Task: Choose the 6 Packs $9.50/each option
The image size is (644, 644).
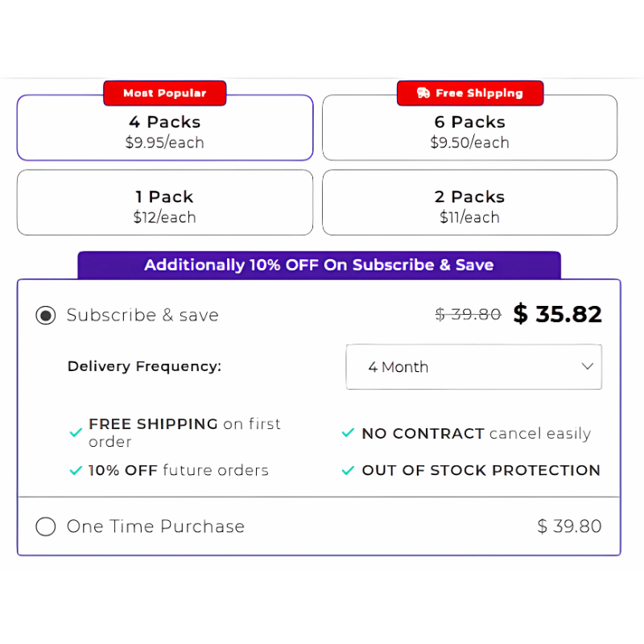Action: 469,128
